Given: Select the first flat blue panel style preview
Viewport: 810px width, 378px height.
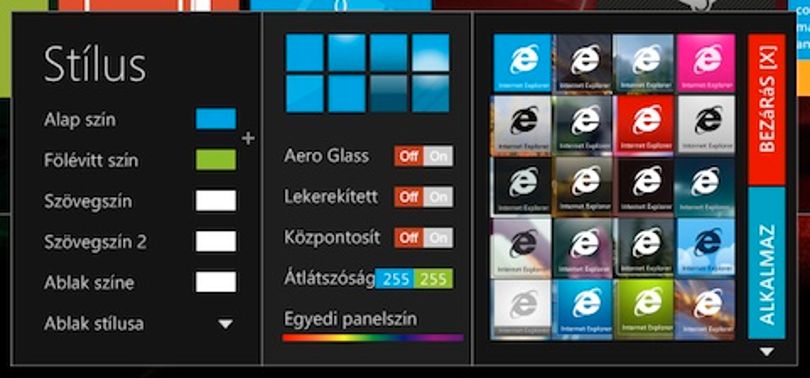Looking at the screenshot, I should coord(305,52).
